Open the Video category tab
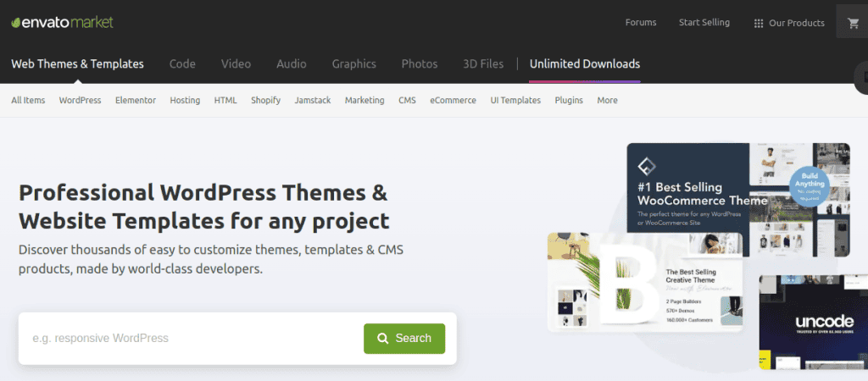This screenshot has height=381, width=868. pyautogui.click(x=236, y=63)
